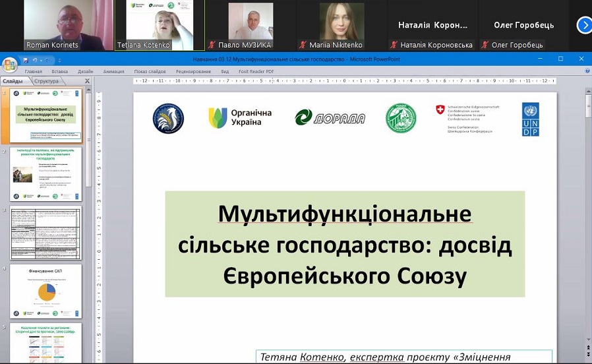This screenshot has width=592, height=364.
Task: Select Mariia Nikitenko video tile
Action: pos(341,25)
